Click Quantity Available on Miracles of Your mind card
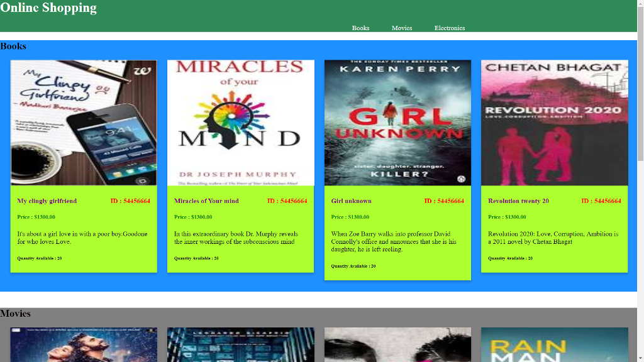644x362 pixels. 196,258
